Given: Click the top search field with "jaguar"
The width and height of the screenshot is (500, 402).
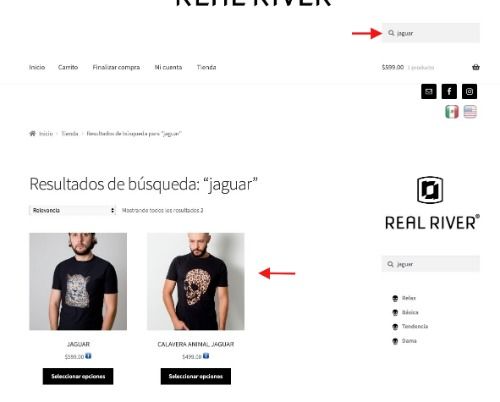Looking at the screenshot, I should 431,33.
